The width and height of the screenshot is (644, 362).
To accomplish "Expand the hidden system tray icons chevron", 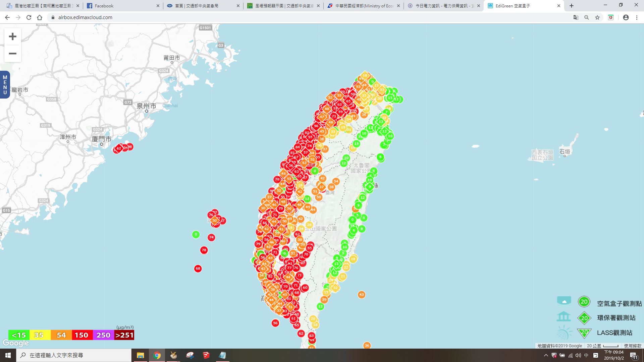I will click(546, 355).
